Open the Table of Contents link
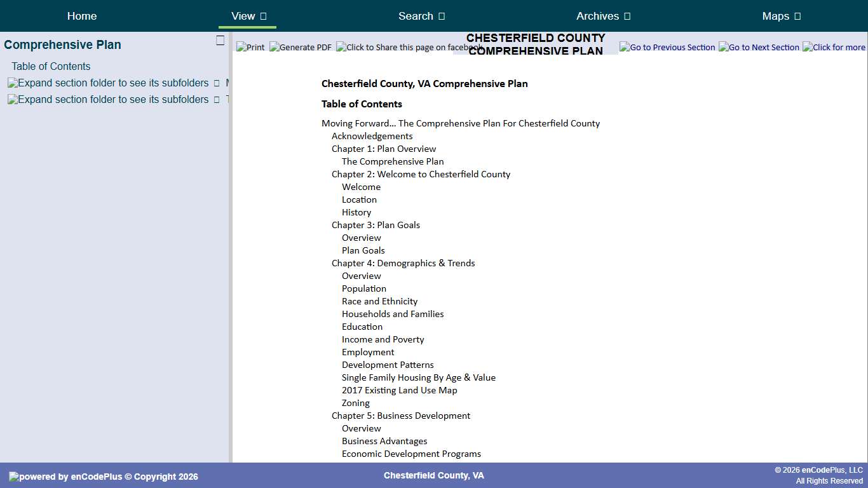This screenshot has height=488, width=868. [x=50, y=66]
